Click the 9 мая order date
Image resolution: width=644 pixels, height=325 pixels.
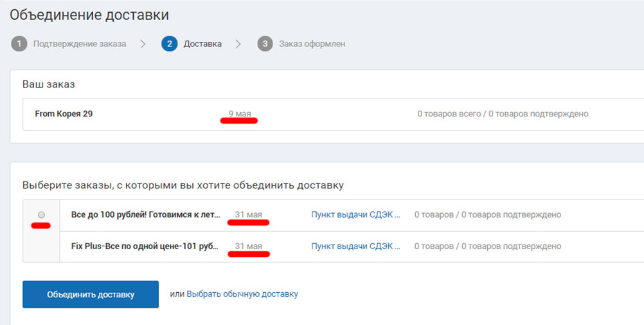[239, 114]
